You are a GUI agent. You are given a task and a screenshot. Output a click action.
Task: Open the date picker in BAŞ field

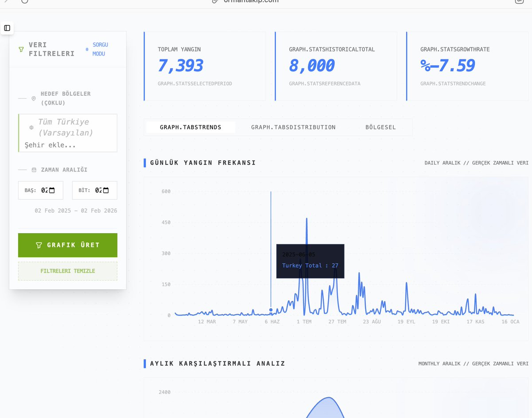(x=52, y=190)
